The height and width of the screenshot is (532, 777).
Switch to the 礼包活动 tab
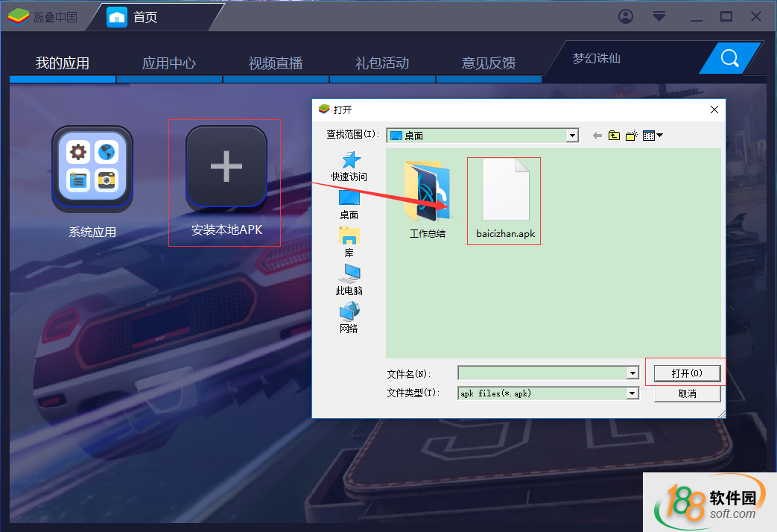(x=382, y=63)
